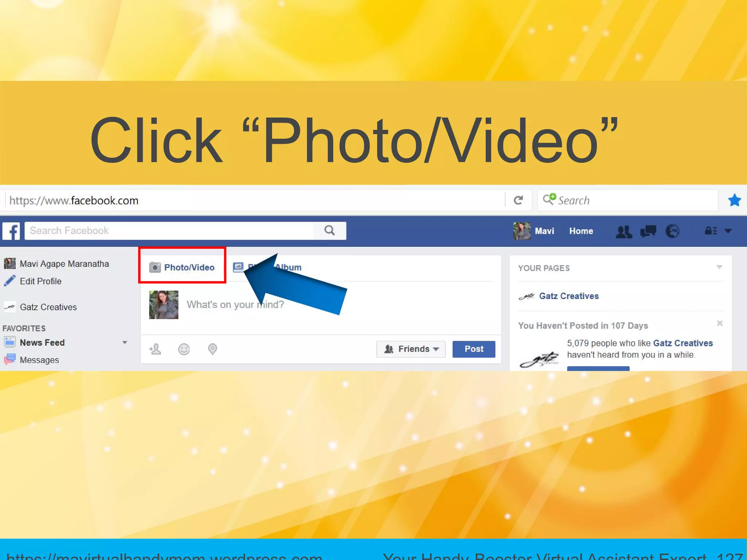Screen dimensions: 747x560
Task: Add a location with the pin icon
Action: (212, 349)
